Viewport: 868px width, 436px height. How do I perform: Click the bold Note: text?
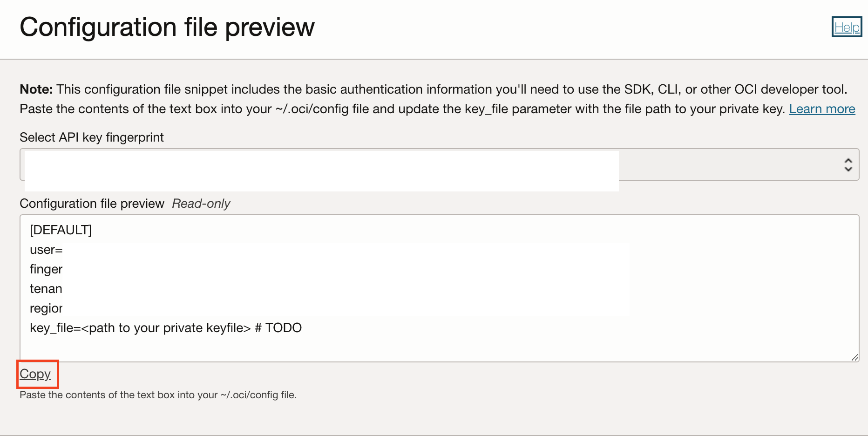pyautogui.click(x=36, y=89)
